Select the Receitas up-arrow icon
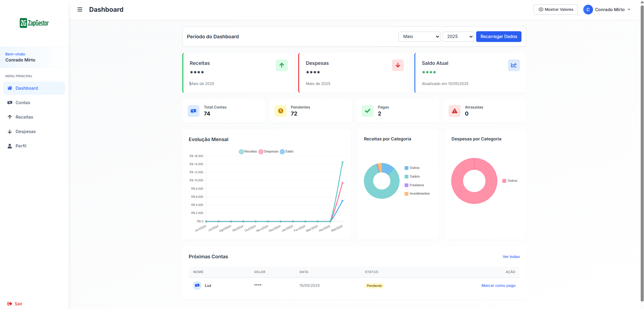This screenshot has height=309, width=644. point(9,117)
